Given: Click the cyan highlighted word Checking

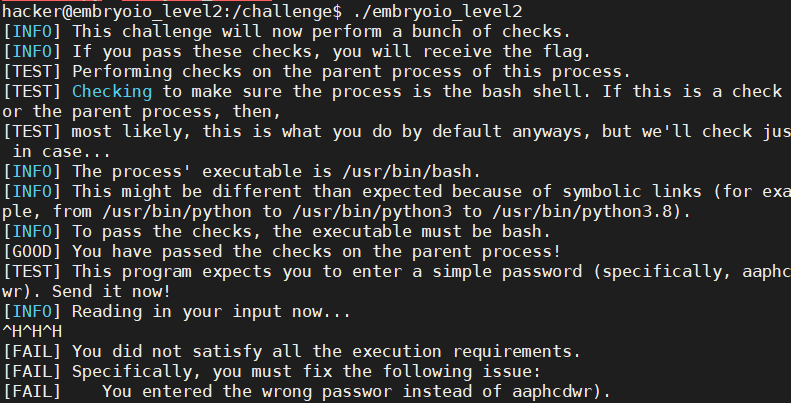Looking at the screenshot, I should [110, 91].
